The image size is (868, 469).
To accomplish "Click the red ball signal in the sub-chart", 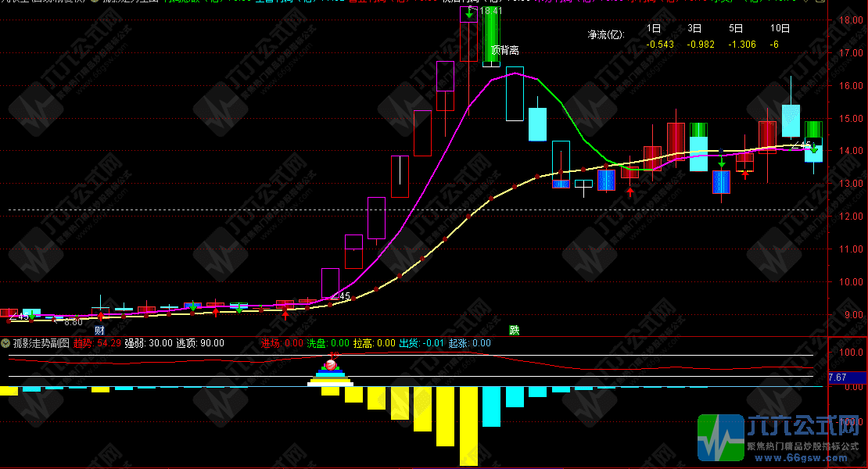I will [x=331, y=365].
